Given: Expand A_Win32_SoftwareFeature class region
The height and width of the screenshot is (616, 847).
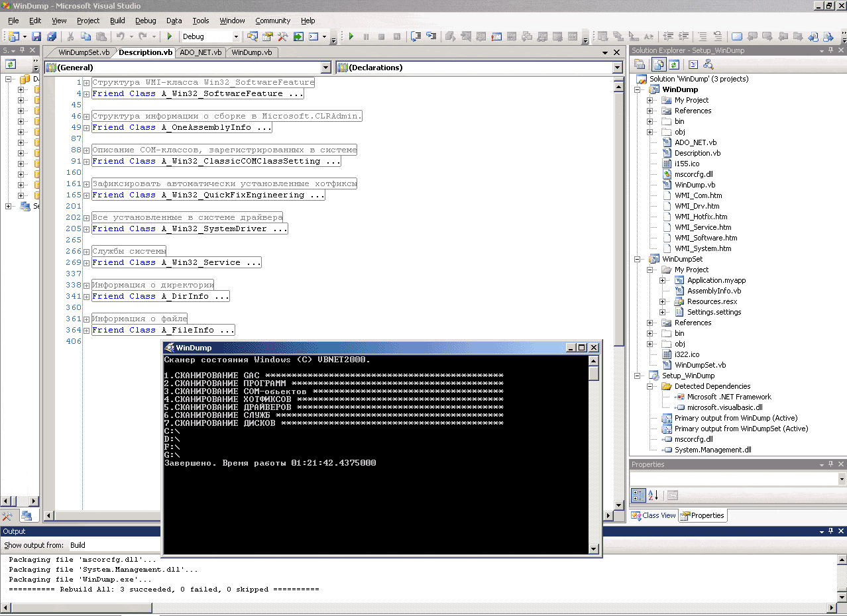Looking at the screenshot, I should [87, 93].
